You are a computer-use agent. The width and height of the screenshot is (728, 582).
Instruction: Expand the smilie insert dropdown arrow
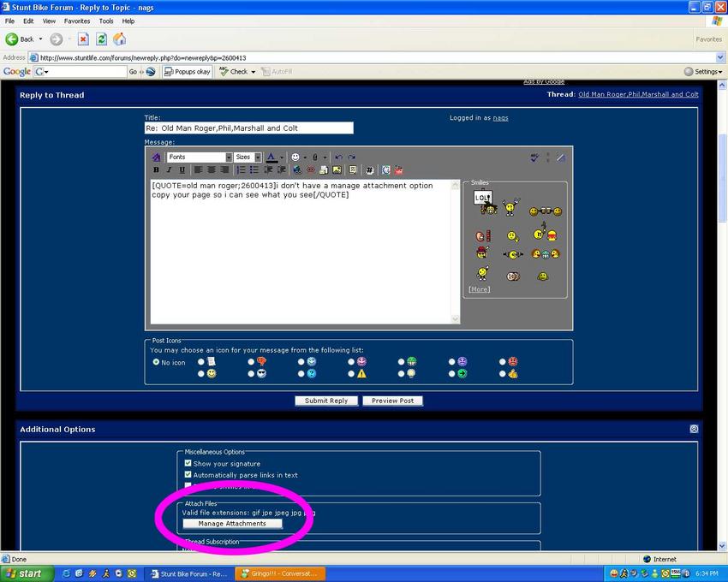coord(305,157)
